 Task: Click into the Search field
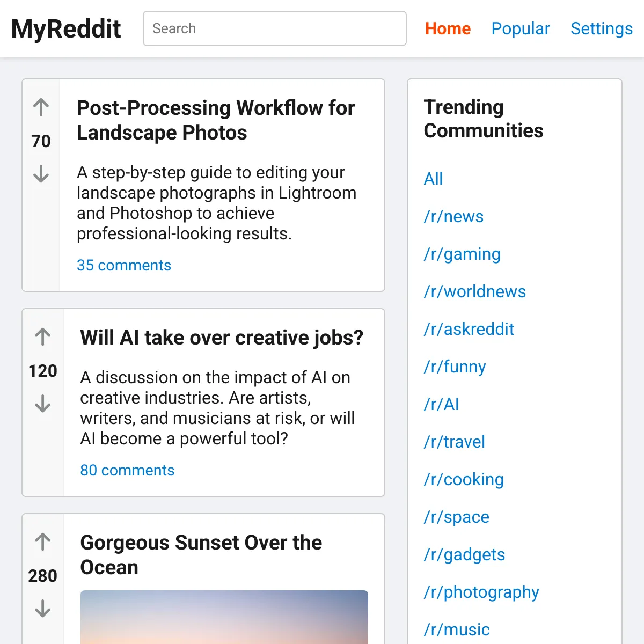[274, 28]
